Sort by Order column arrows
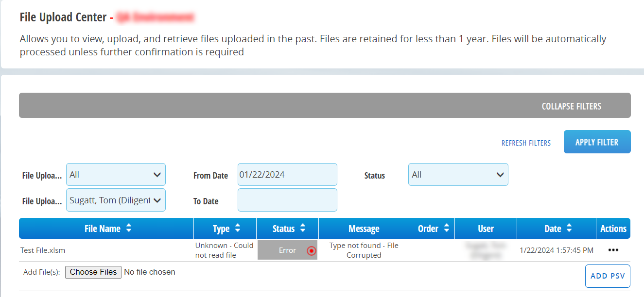Screen dimensions: 644x297 446,228
